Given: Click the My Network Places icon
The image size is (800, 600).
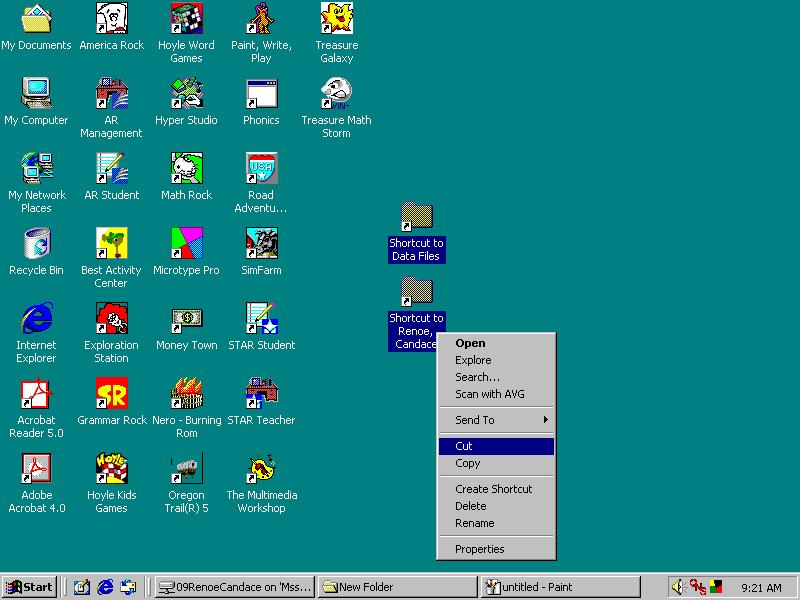Looking at the screenshot, I should point(36,168).
